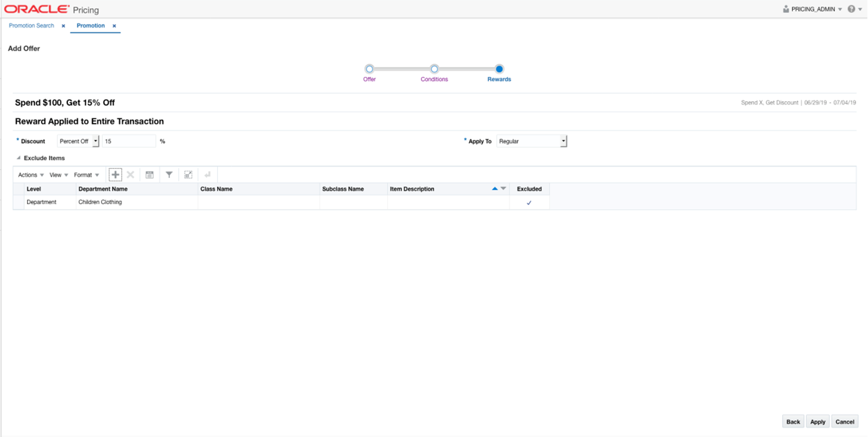Open the help question mark icon
The height and width of the screenshot is (437, 868).
[851, 9]
